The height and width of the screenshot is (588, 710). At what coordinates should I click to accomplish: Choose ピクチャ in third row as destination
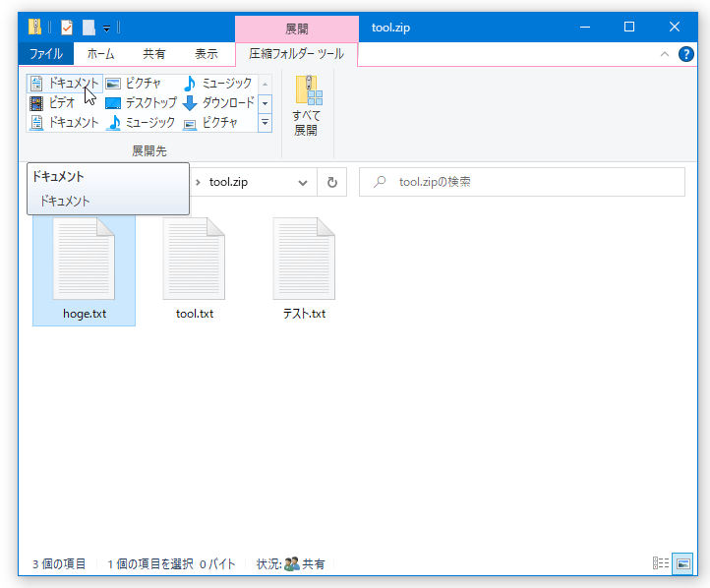tap(210, 123)
